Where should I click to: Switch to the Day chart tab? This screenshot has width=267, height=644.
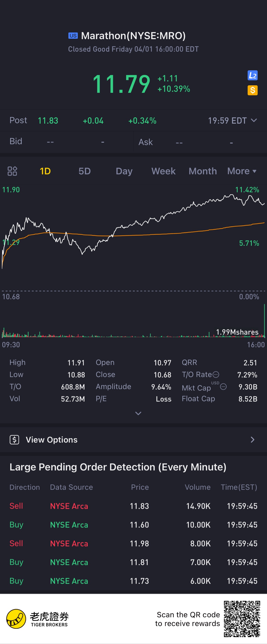124,171
